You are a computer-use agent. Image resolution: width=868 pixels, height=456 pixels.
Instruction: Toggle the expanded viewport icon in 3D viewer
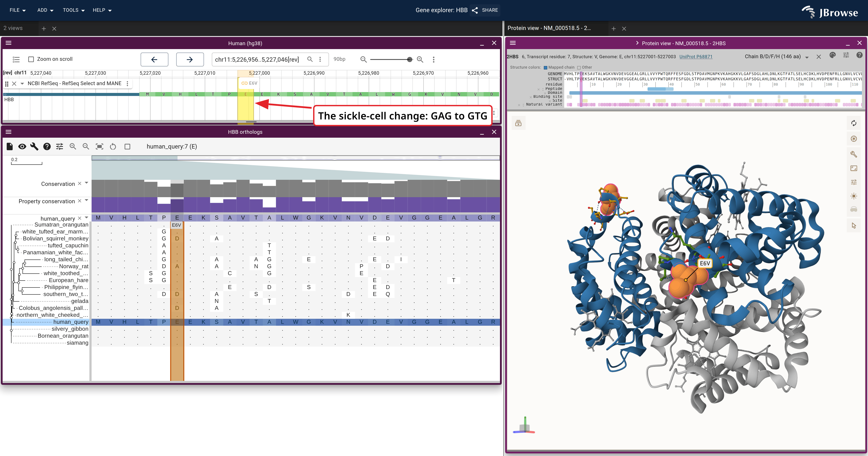coord(853,168)
